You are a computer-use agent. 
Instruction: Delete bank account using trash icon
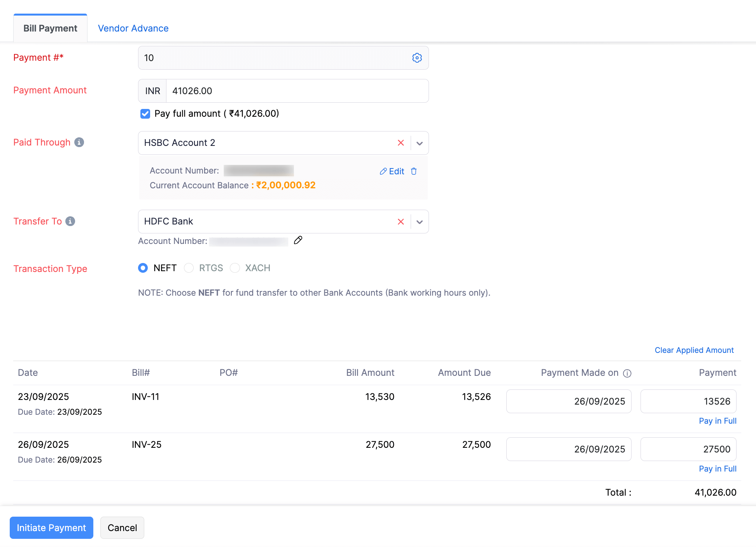click(x=414, y=171)
